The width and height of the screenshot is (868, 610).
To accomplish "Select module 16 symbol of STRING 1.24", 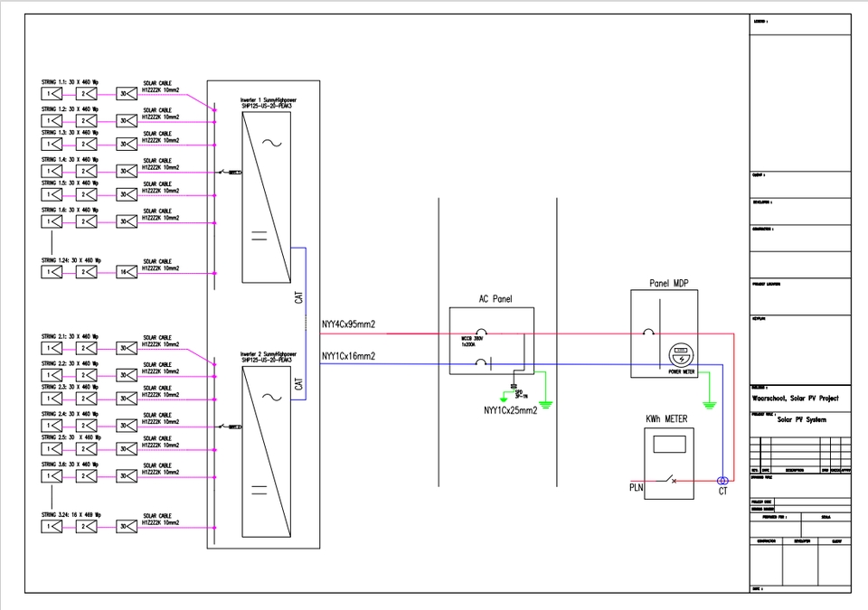I will (x=127, y=272).
